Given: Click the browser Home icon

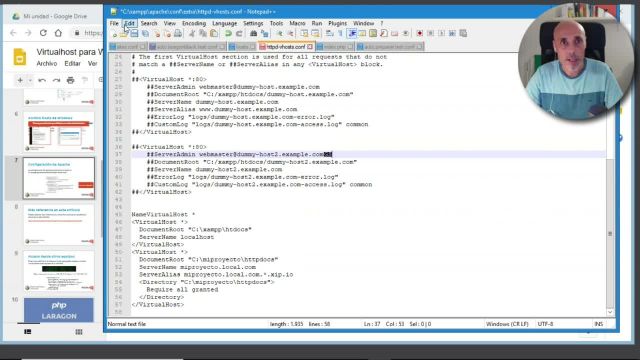Looking at the screenshot, I should [58, 33].
